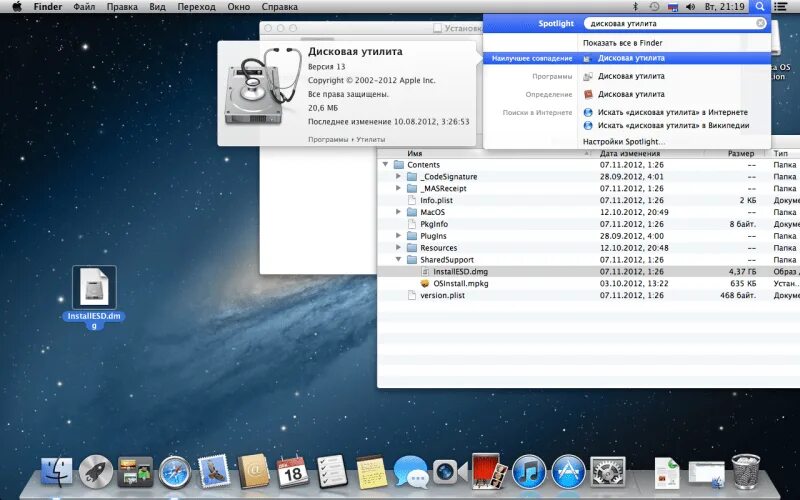Click the Russian flag input source icon

[x=672, y=7]
